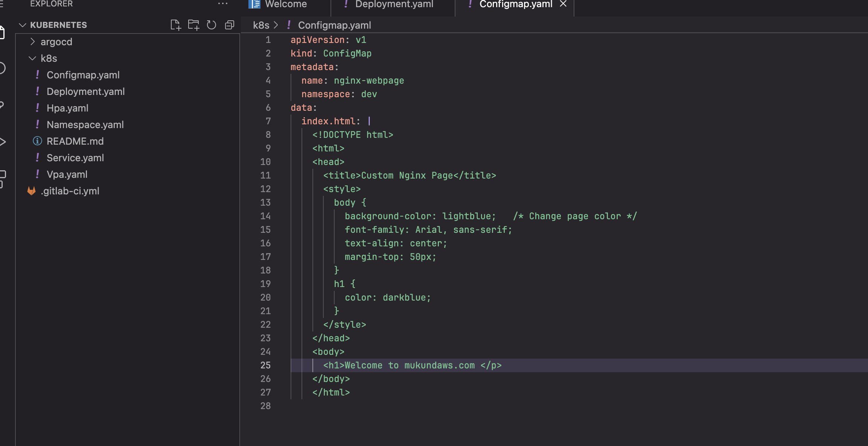Open the .gitlab-ci.yml file
868x446 pixels.
(70, 191)
